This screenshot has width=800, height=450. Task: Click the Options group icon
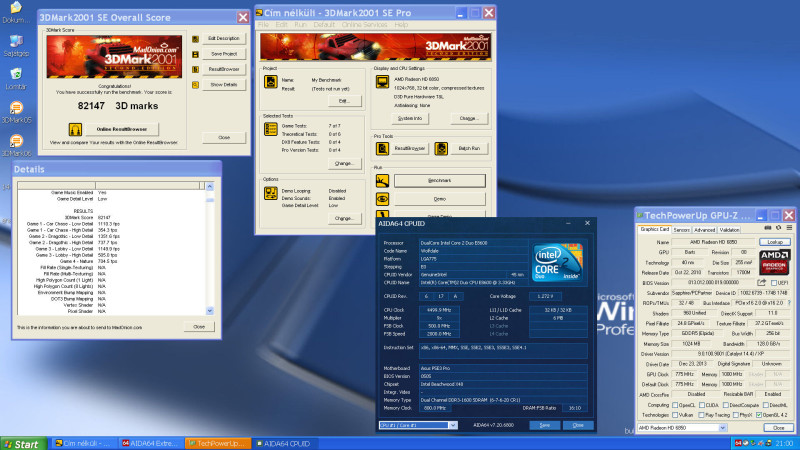[x=270, y=193]
